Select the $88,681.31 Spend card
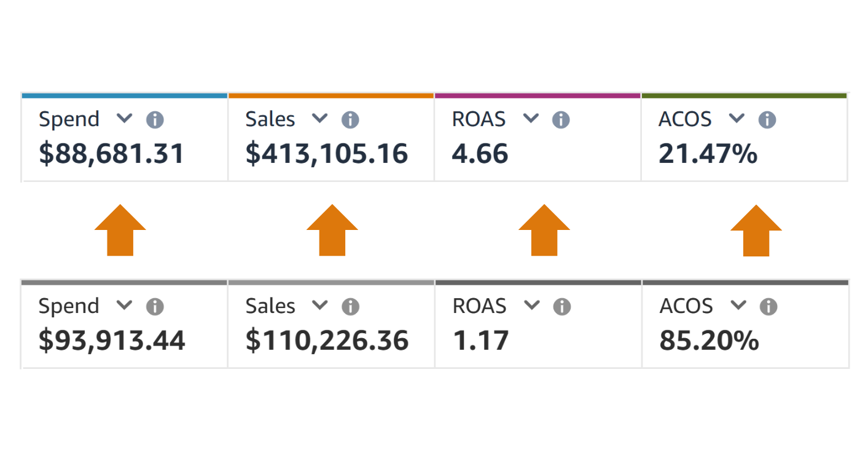 pos(112,153)
